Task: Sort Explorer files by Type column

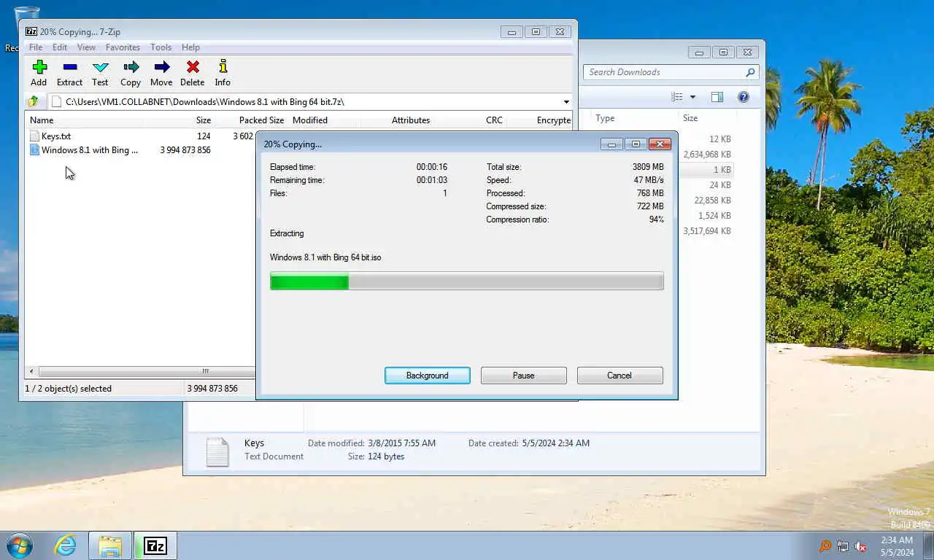Action: tap(605, 118)
